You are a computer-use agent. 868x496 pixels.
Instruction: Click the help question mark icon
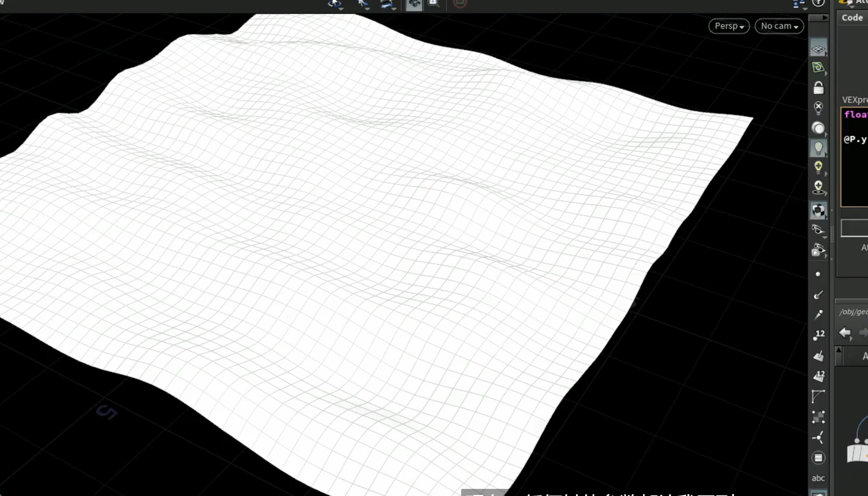(x=818, y=3)
